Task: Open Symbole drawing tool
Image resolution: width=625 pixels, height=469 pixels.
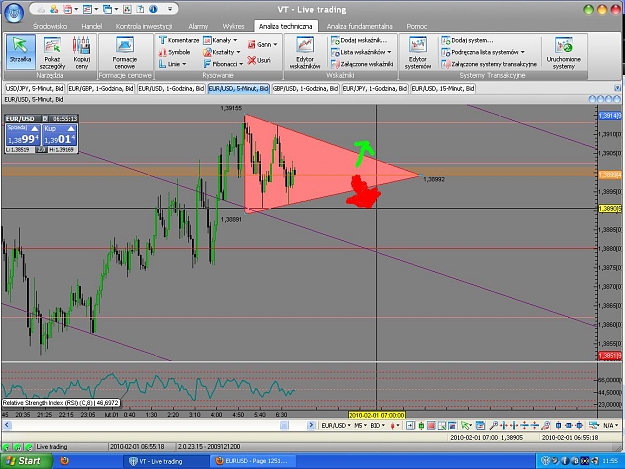Action: [175, 52]
